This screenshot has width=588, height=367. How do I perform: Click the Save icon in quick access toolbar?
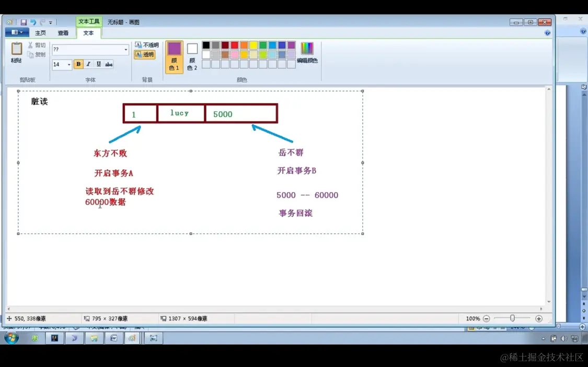23,22
